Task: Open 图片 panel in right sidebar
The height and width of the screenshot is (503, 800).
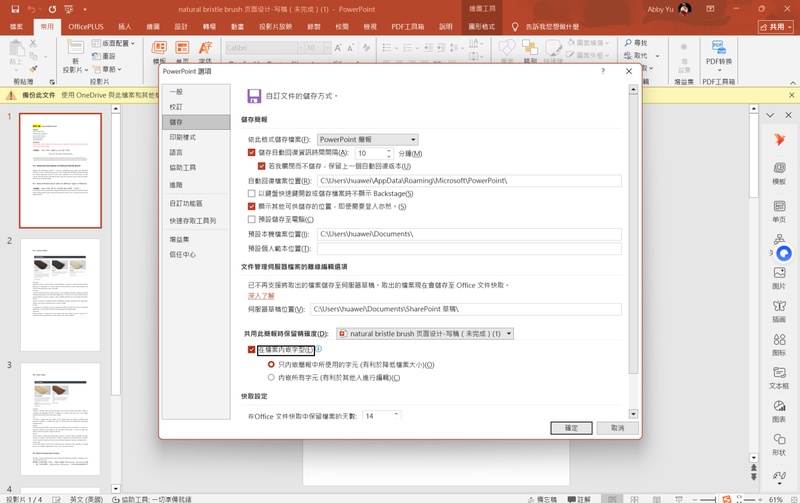Action: pyautogui.click(x=779, y=278)
